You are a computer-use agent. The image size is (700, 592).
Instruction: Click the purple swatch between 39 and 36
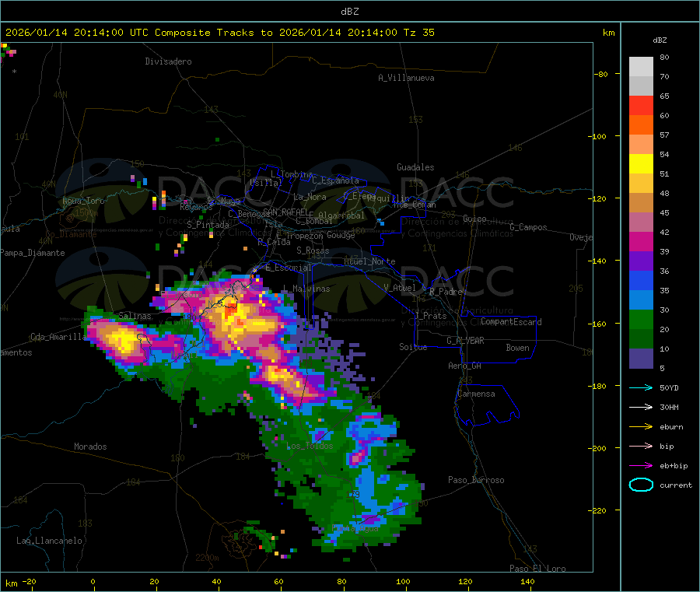(641, 261)
